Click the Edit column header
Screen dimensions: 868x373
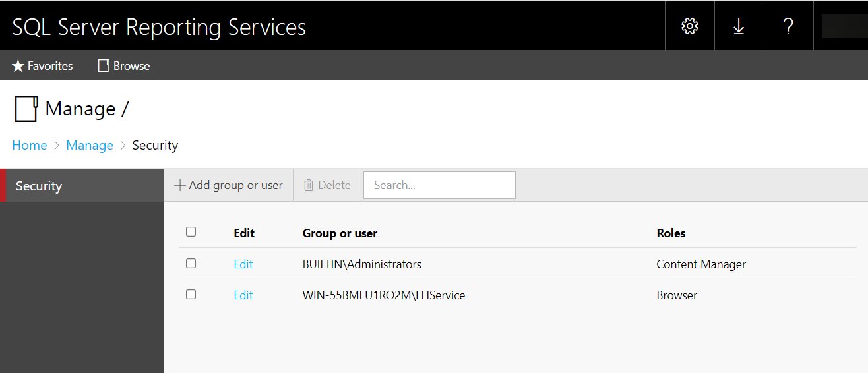244,233
